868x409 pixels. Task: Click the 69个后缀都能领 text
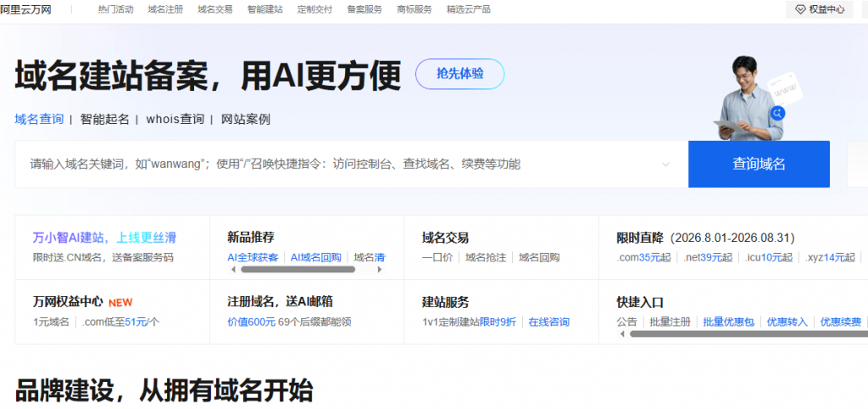pos(314,322)
